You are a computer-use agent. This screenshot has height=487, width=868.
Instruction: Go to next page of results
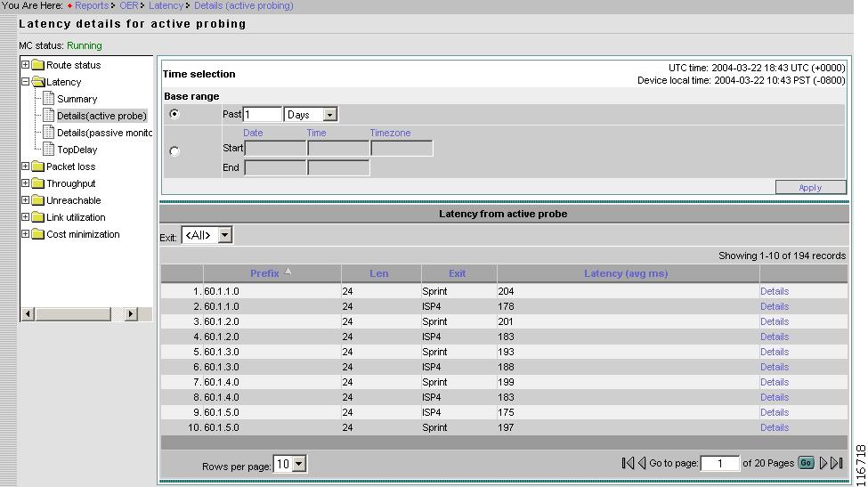[x=823, y=463]
